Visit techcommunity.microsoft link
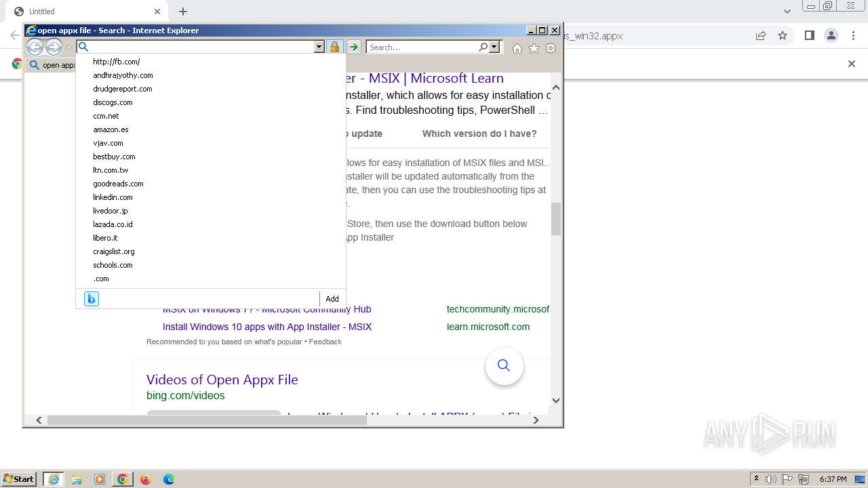The image size is (868, 488). pyautogui.click(x=498, y=310)
